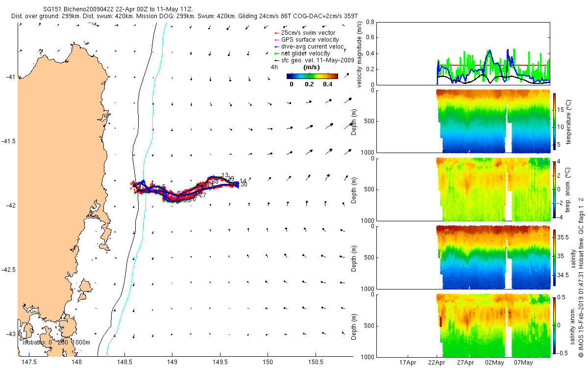Click latitude label '-43' on map axis
The height and width of the screenshot is (368, 588).
[10, 334]
